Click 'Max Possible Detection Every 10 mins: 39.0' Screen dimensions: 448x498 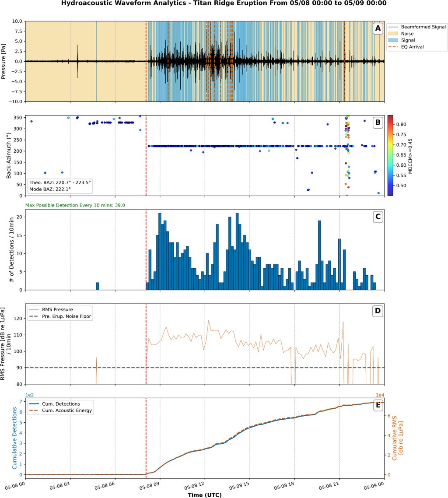[75, 205]
